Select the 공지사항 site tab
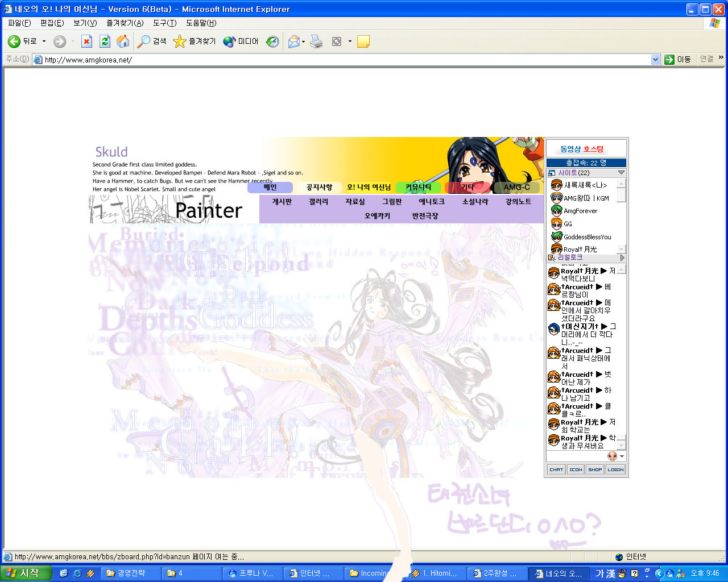 click(319, 188)
